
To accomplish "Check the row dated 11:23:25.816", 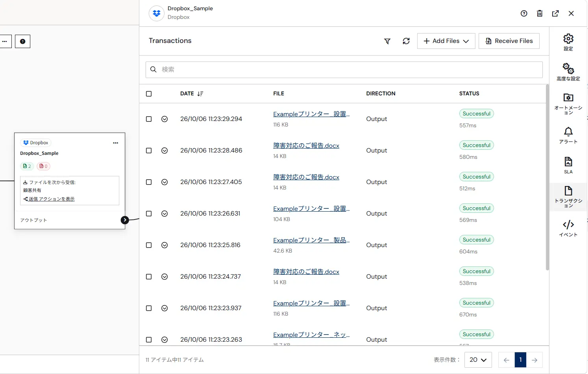I will tap(149, 245).
